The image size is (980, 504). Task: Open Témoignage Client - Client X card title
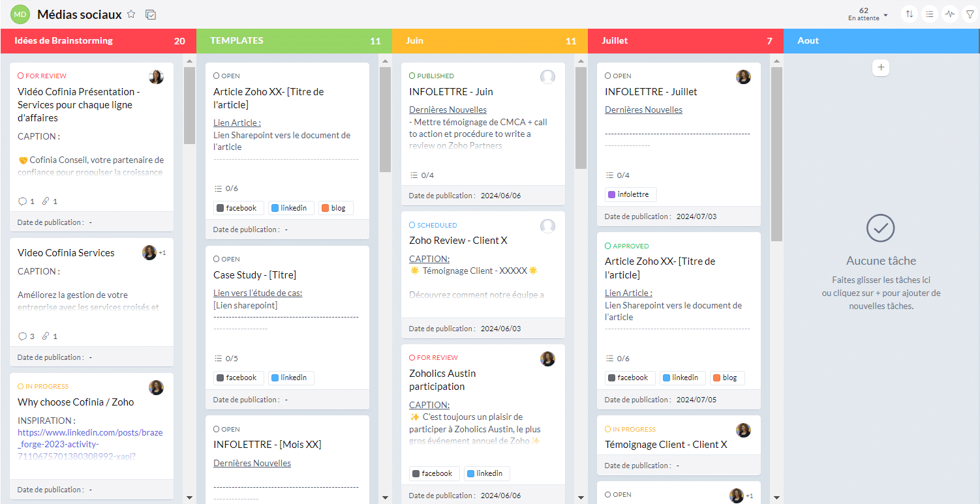[666, 444]
